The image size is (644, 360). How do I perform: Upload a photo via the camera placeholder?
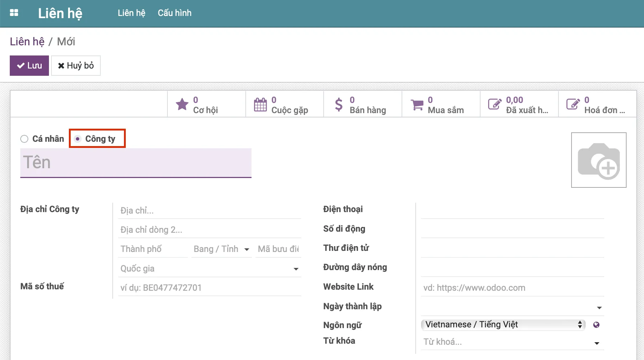coord(599,160)
